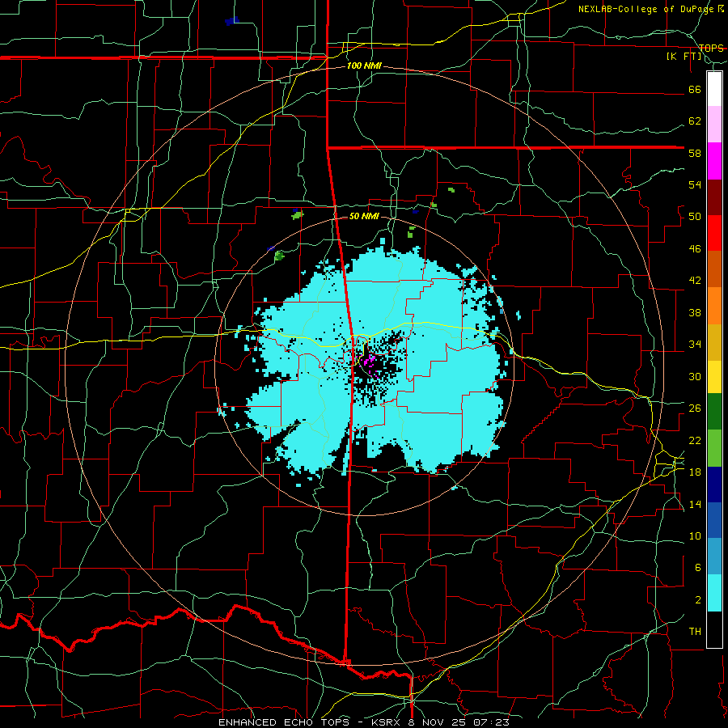
Task: Click the legend value '14'
Action: coord(695,504)
